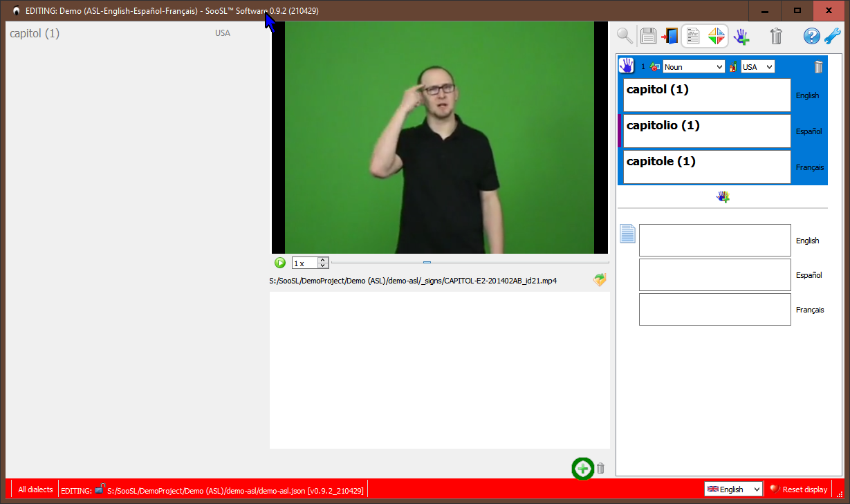This screenshot has height=504, width=850.
Task: Click the small colored hand add-sense icon
Action: 723,197
